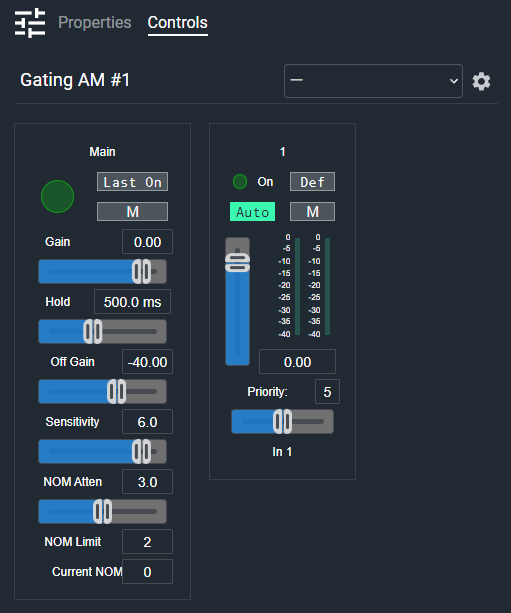Click the mixer sliders panel icon
Viewport: 511px width, 613px height.
point(30,23)
